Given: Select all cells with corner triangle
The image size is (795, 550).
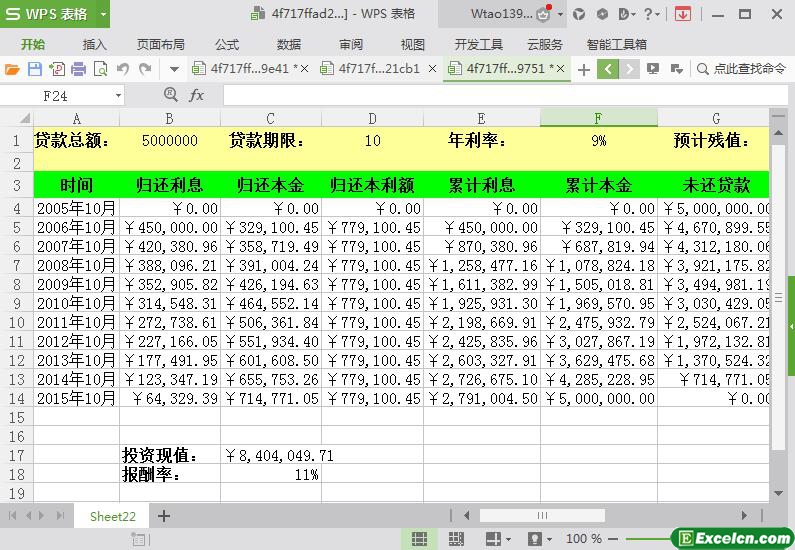Looking at the screenshot, I should (24, 119).
